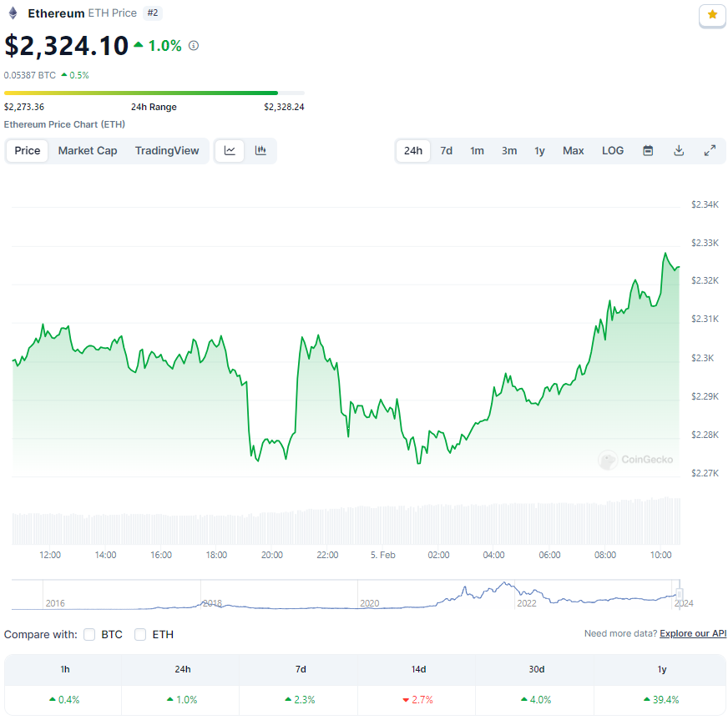
Task: Click the 14d value -2.7%
Action: click(x=418, y=700)
